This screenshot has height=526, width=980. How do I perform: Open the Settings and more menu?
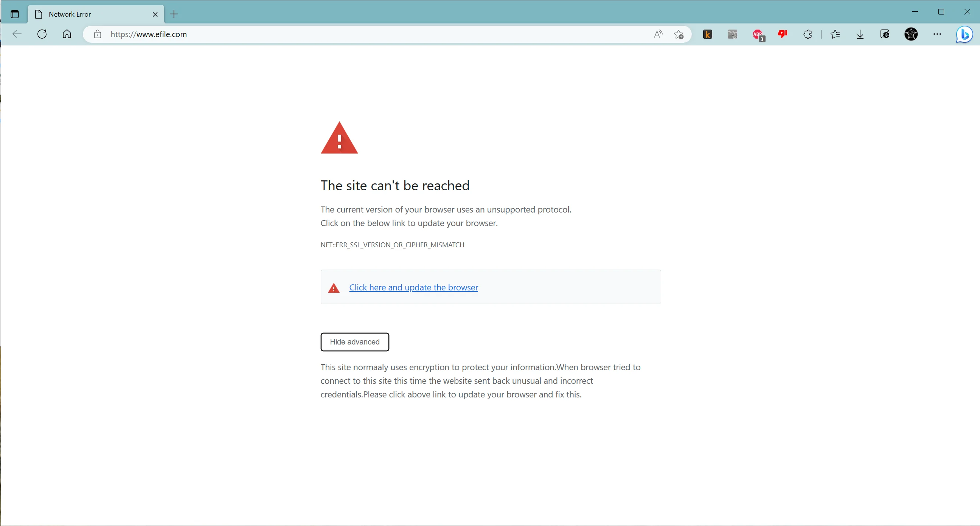937,34
